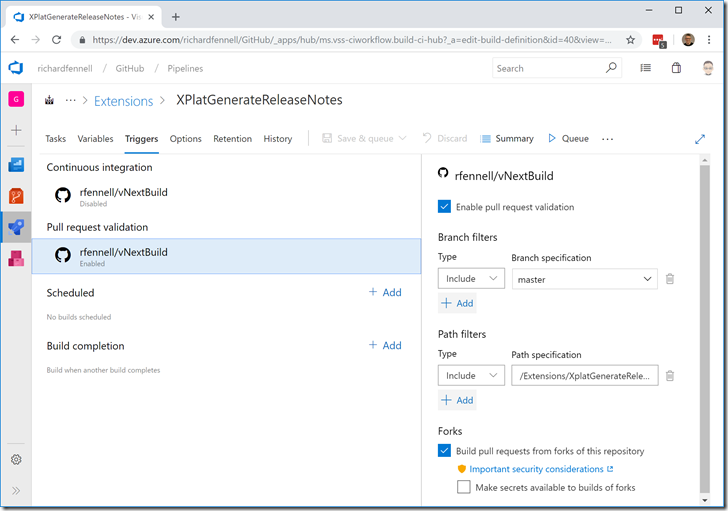Expand the master branch specification dropdown

648,279
